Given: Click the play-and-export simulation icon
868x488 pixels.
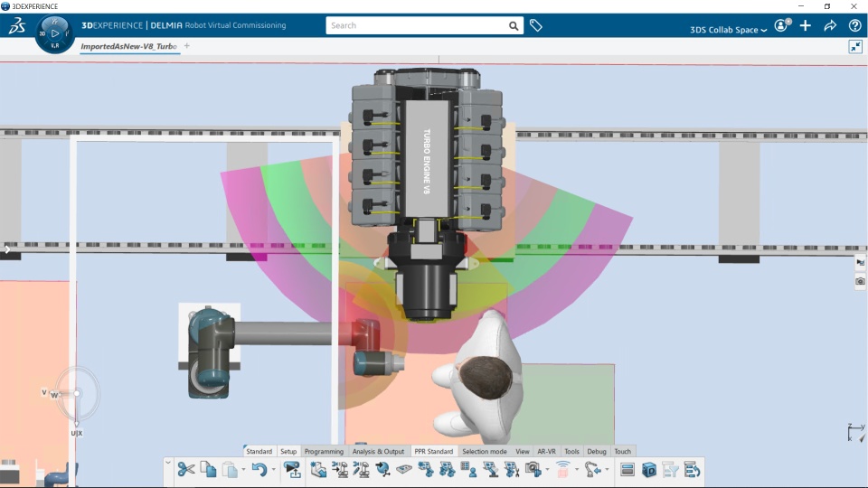Looking at the screenshot, I should point(292,470).
